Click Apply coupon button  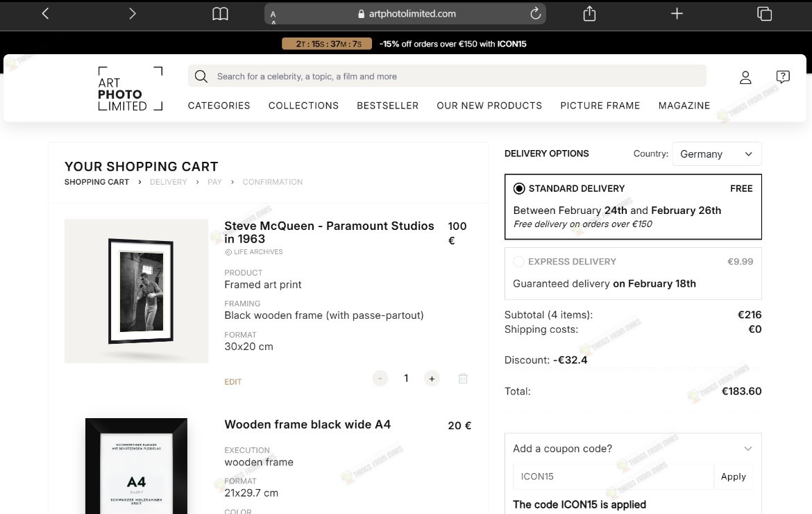734,476
